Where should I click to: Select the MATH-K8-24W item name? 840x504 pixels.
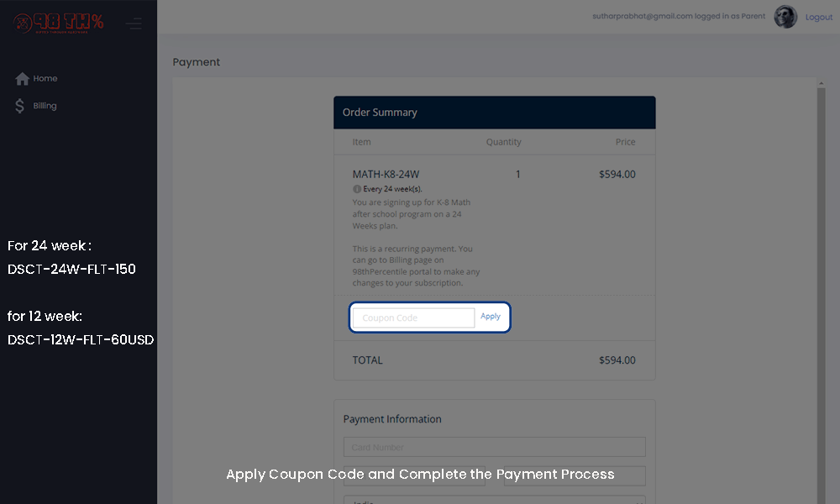[386, 175]
